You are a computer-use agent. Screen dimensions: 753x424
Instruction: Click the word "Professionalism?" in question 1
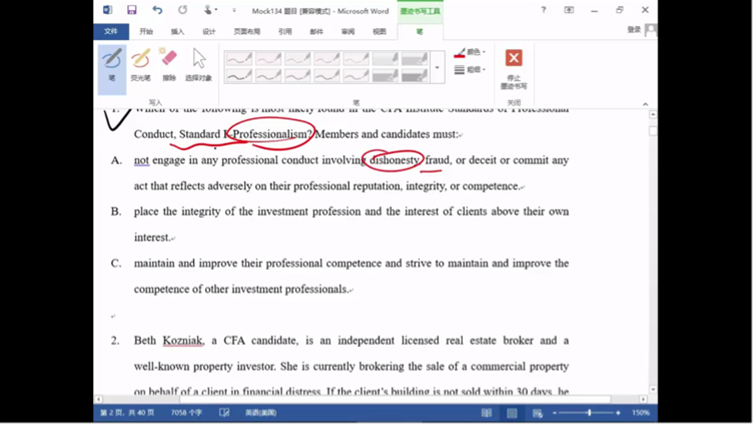[272, 134]
